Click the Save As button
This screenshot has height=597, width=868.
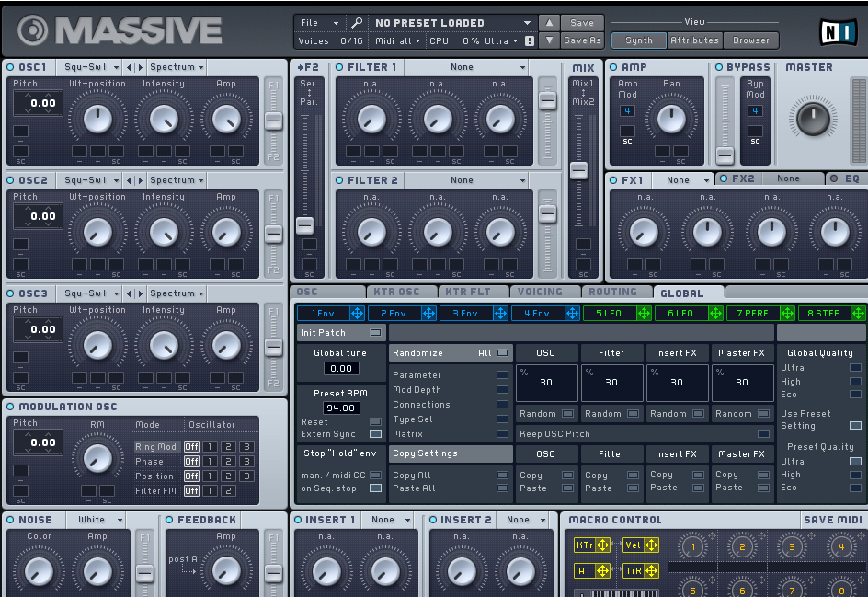pyautogui.click(x=582, y=40)
